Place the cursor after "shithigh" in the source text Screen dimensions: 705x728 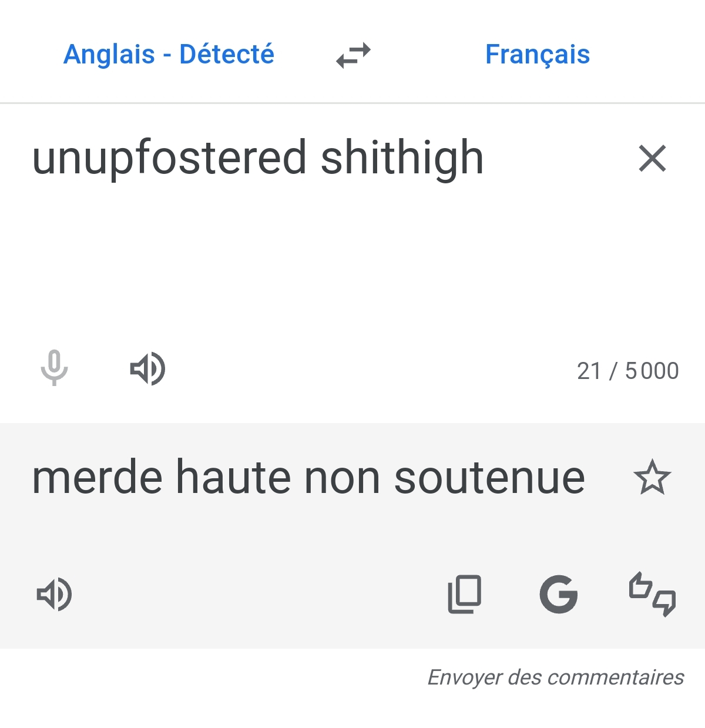point(484,159)
